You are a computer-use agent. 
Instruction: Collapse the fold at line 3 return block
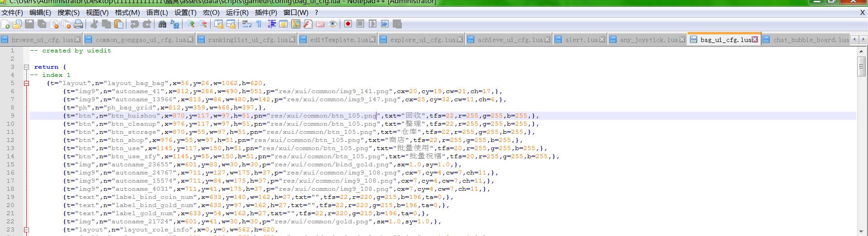pos(26,67)
